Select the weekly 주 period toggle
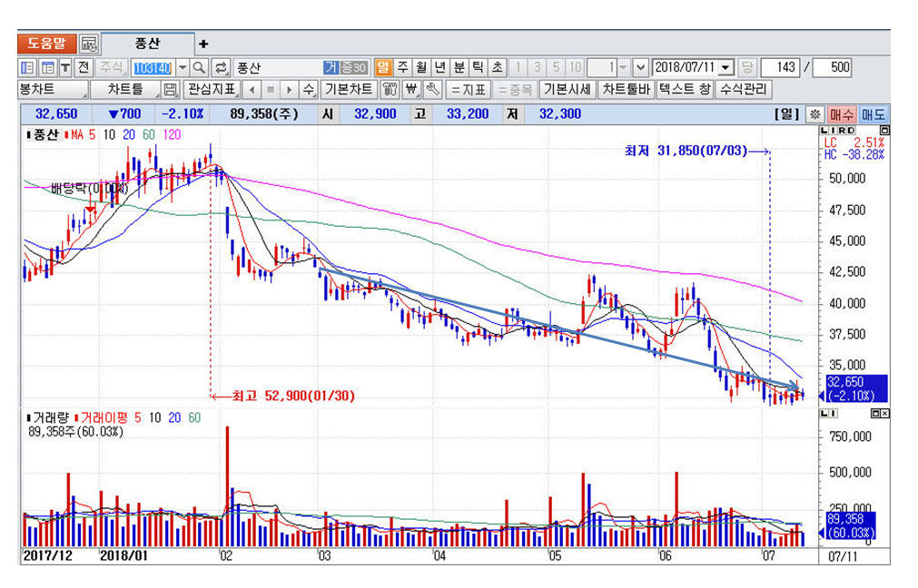 [x=402, y=68]
